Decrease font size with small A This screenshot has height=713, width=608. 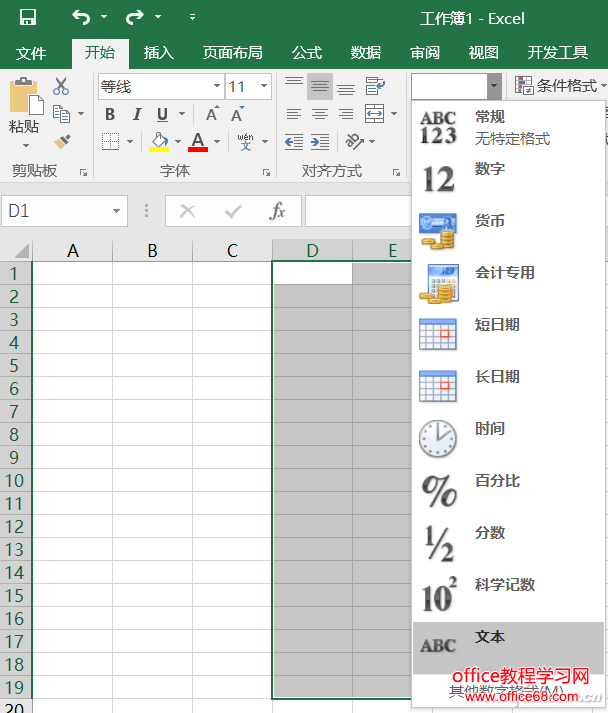237,114
